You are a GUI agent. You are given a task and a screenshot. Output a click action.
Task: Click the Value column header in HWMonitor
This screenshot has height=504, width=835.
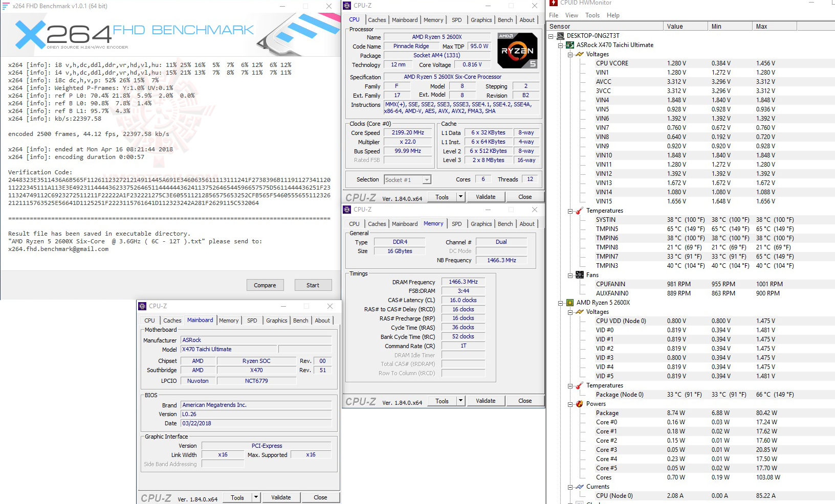pos(686,27)
